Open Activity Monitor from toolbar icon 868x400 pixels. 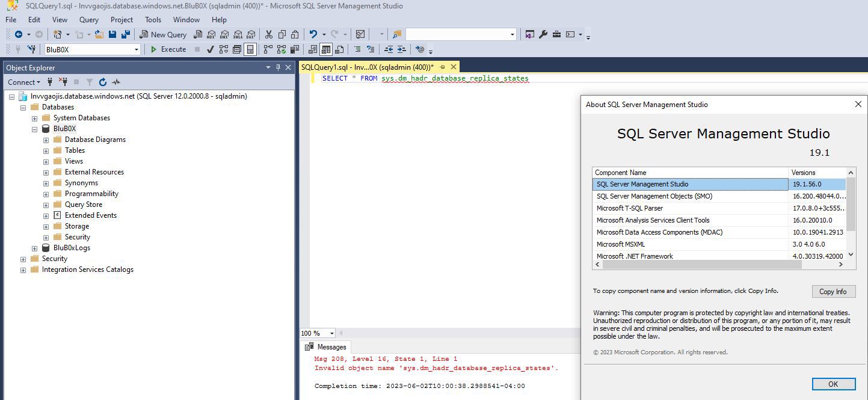tap(360, 34)
